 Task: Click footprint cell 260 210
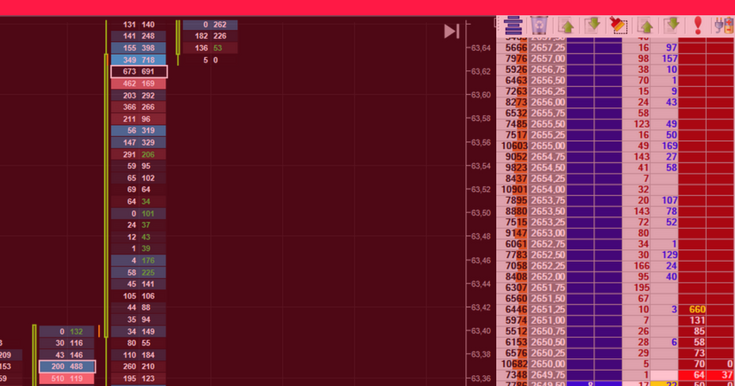coord(139,367)
